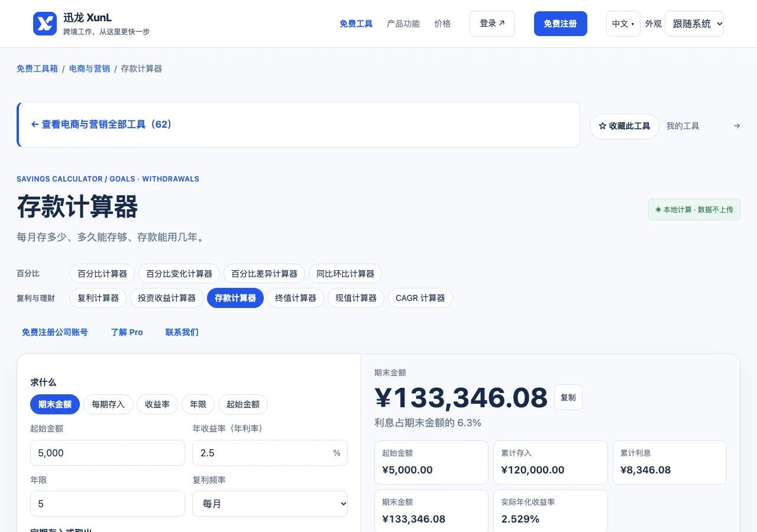The image size is (757, 532).
Task: Click the 起始金额 input field
Action: pyautogui.click(x=108, y=453)
